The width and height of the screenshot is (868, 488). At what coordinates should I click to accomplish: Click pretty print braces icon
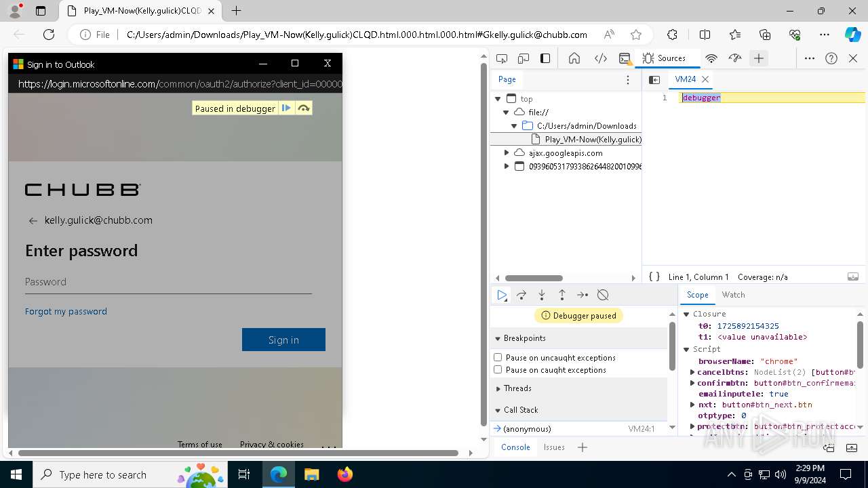click(x=654, y=277)
